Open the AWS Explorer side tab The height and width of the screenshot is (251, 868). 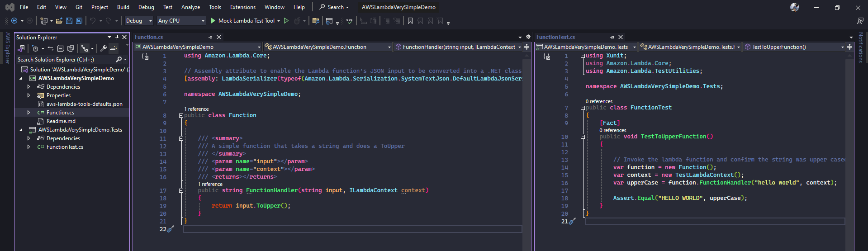click(8, 48)
